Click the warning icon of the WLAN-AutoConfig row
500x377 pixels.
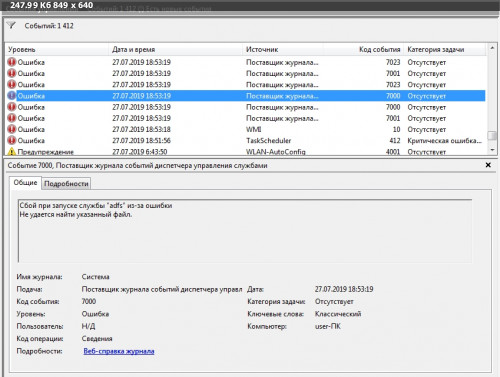click(x=12, y=152)
